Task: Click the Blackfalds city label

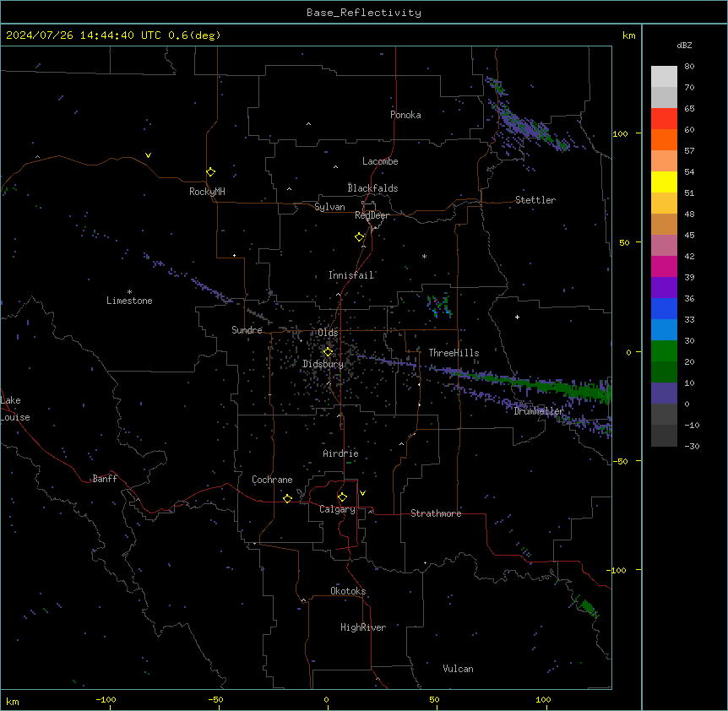Action: (372, 188)
